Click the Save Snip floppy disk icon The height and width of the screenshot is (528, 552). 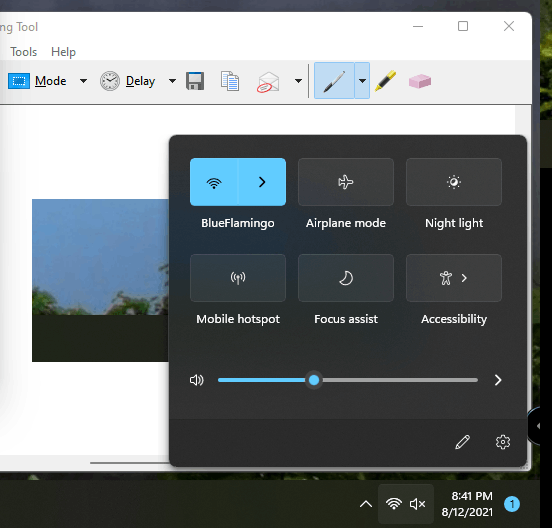(195, 81)
